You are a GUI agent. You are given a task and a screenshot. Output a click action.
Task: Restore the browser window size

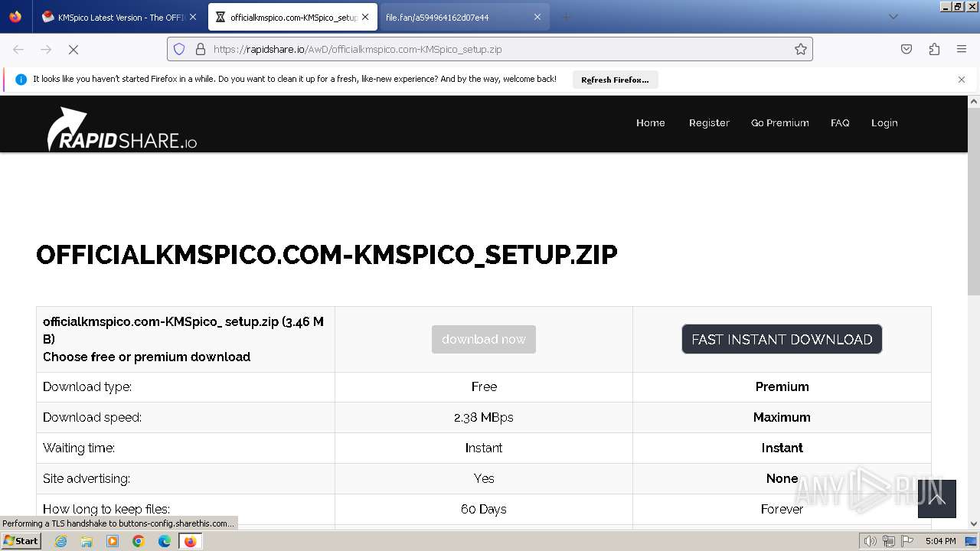[x=958, y=6]
